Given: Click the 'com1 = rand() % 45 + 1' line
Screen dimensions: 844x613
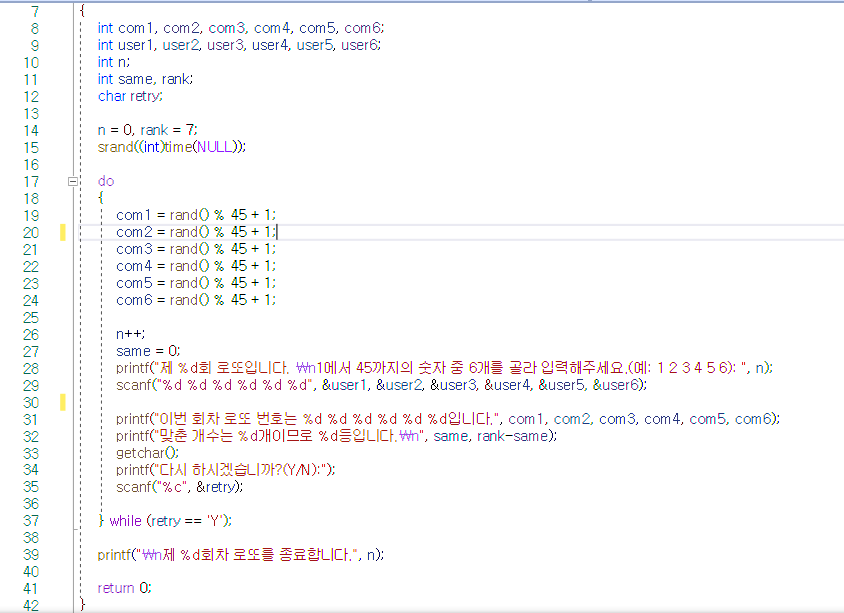Looking at the screenshot, I should [x=196, y=215].
